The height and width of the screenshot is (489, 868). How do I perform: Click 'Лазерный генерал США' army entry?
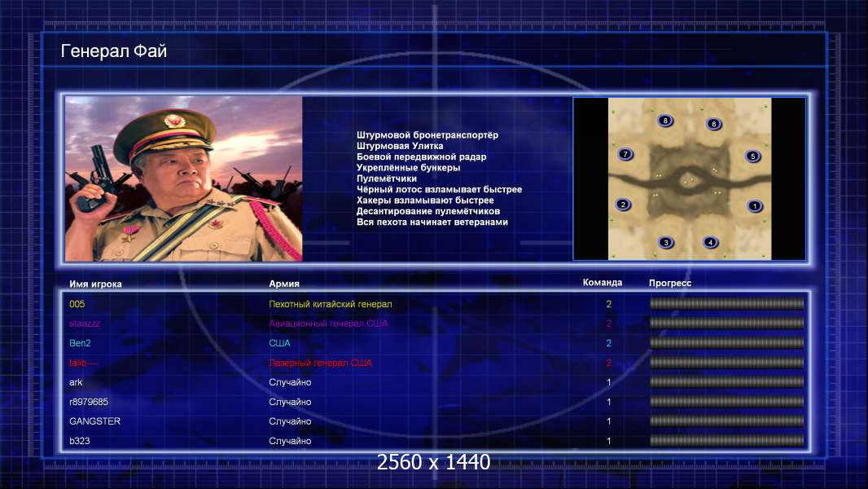coord(321,363)
